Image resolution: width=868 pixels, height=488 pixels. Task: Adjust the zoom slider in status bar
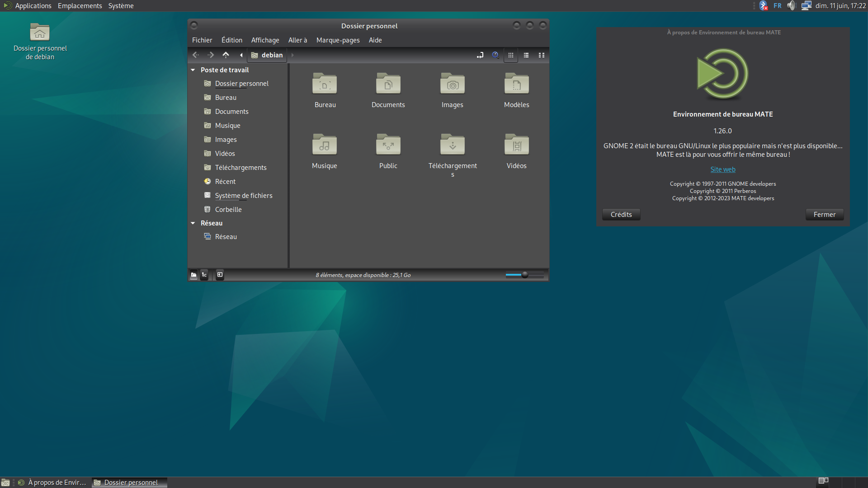(x=525, y=275)
